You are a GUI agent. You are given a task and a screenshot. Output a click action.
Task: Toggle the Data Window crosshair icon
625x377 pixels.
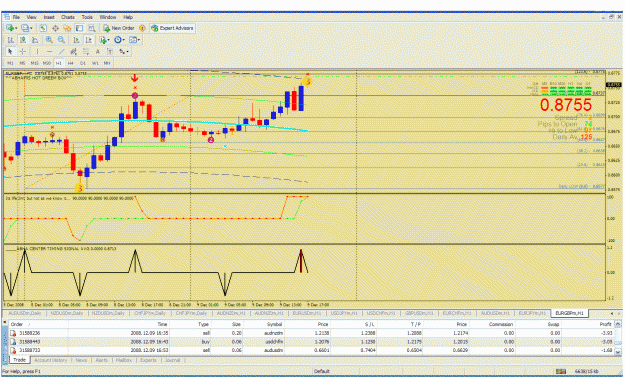coord(55,28)
